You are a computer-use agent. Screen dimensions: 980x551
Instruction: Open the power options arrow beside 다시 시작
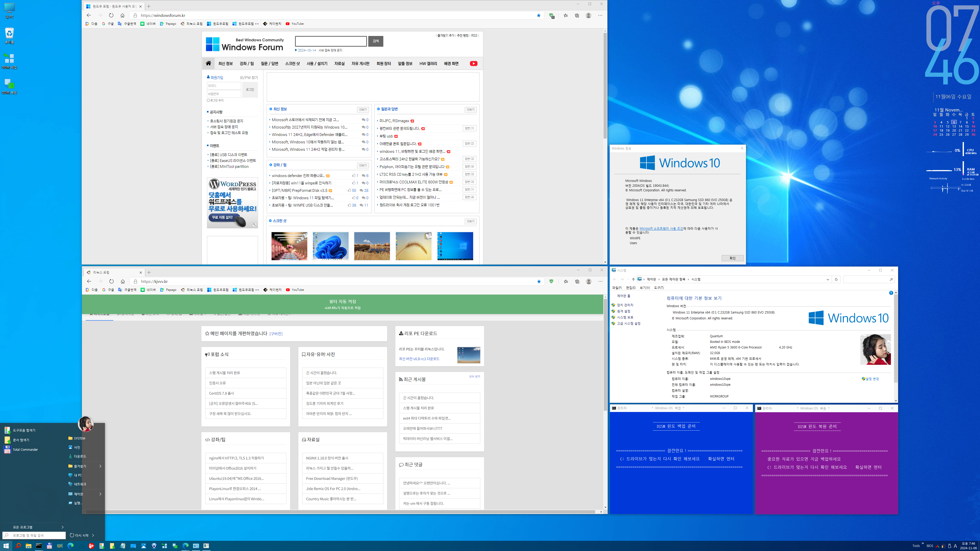[93, 535]
